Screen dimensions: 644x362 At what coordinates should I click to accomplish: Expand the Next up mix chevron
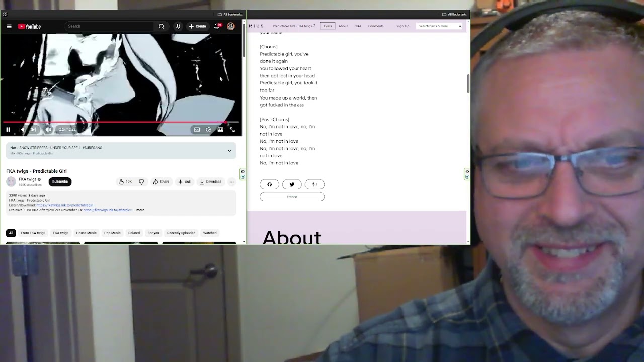[229, 151]
